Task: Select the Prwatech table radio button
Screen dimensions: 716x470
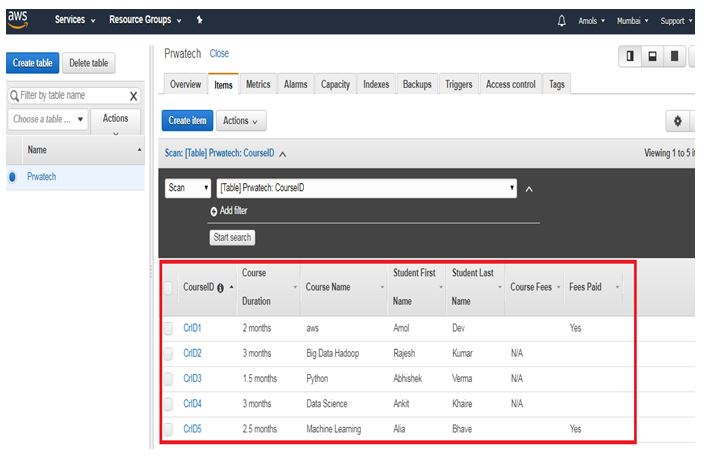Action: tap(12, 177)
